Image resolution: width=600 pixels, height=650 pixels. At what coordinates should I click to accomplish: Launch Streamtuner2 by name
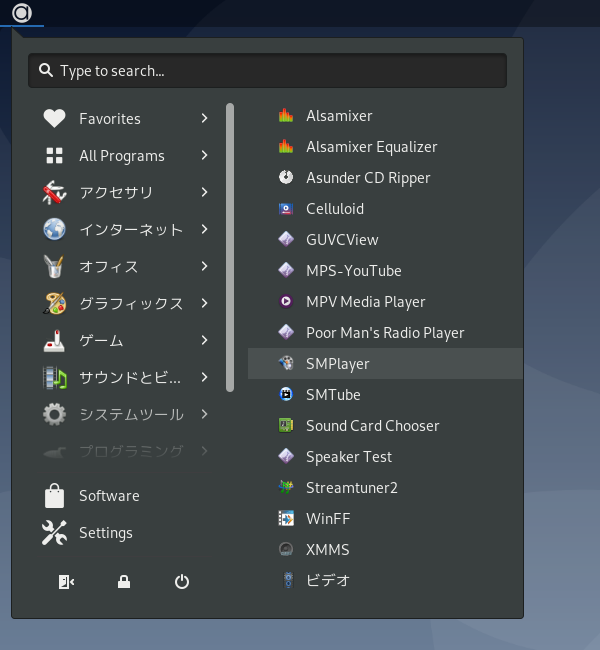click(x=352, y=488)
